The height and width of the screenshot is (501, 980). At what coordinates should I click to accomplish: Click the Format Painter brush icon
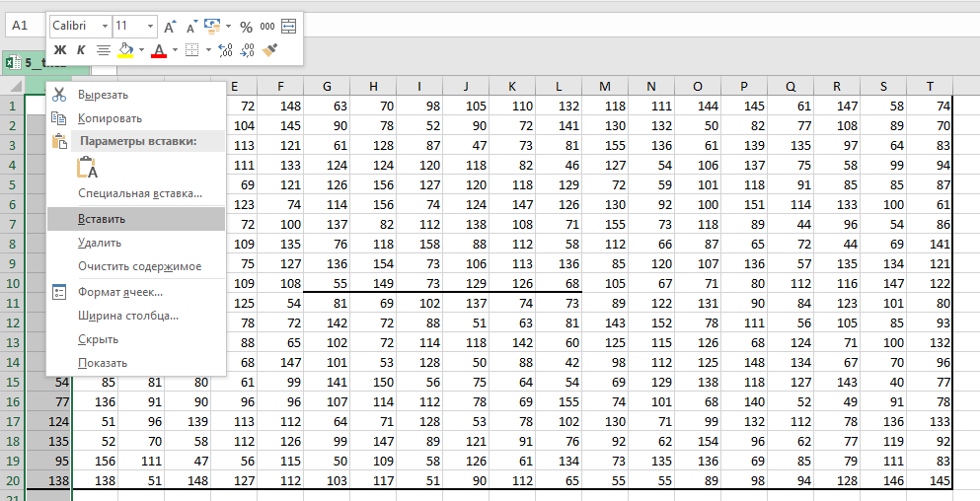pos(269,49)
